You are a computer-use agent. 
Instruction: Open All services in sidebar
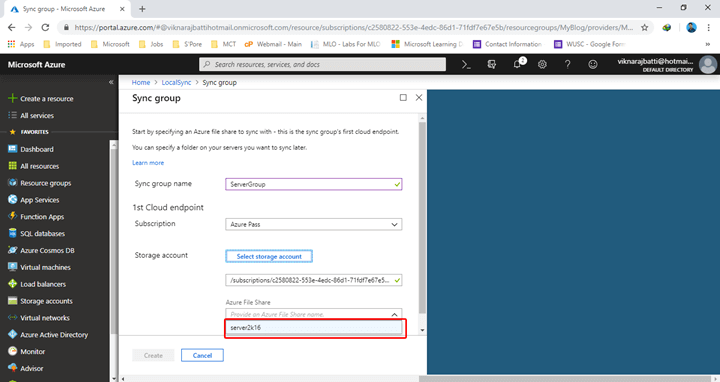(37, 116)
